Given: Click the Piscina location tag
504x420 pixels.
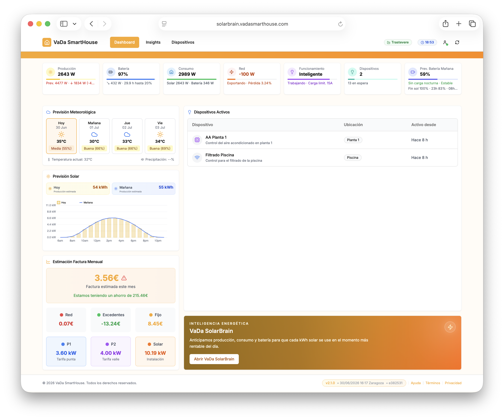Looking at the screenshot, I should click(353, 157).
